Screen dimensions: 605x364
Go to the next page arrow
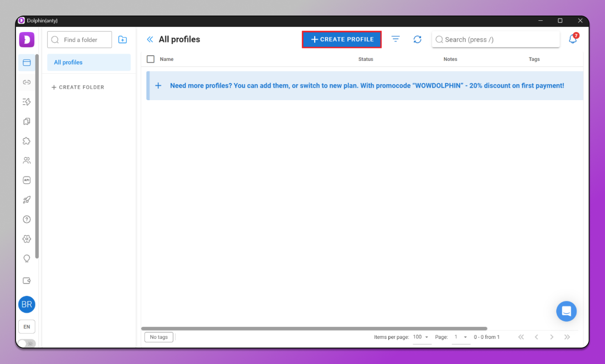click(552, 337)
